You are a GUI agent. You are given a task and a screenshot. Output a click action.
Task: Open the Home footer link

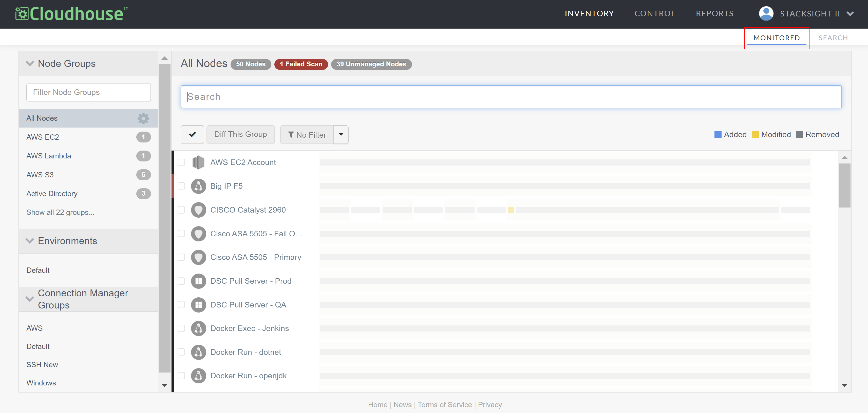378,405
